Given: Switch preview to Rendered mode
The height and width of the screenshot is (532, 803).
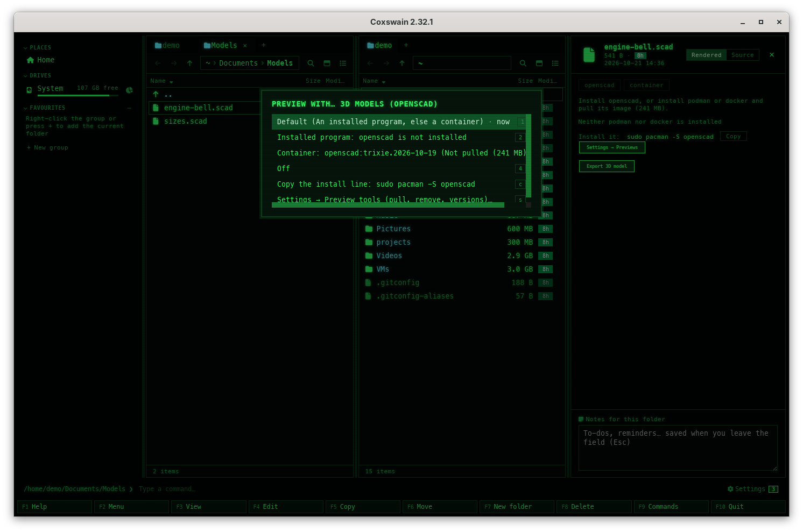Looking at the screenshot, I should pyautogui.click(x=706, y=55).
